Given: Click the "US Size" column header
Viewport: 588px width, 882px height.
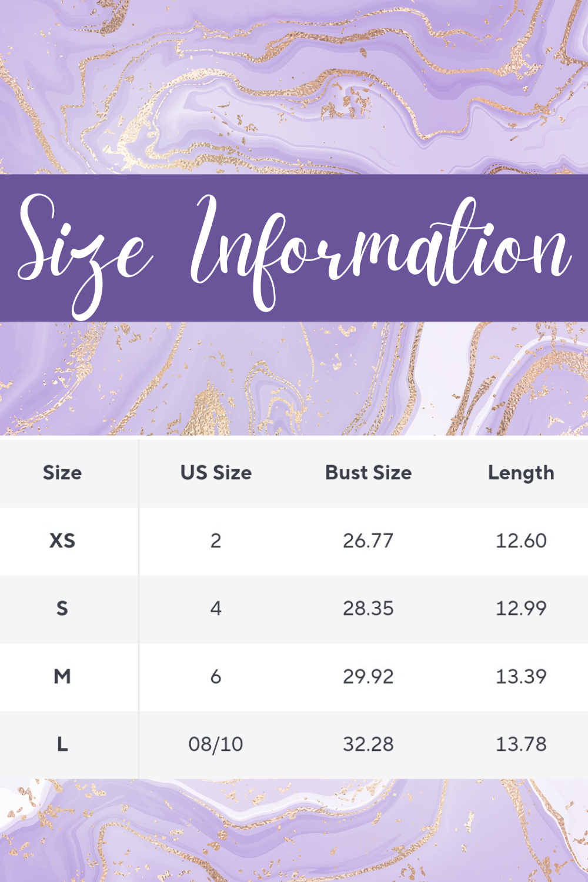Looking at the screenshot, I should click(216, 473).
